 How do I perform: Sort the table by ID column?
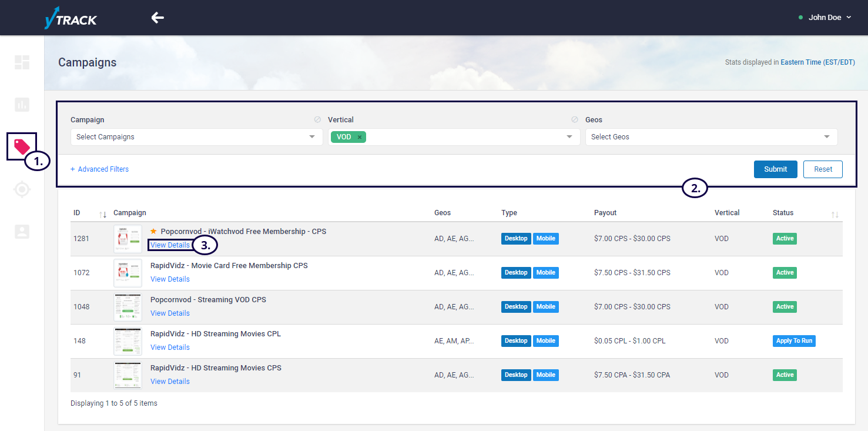[x=103, y=214]
